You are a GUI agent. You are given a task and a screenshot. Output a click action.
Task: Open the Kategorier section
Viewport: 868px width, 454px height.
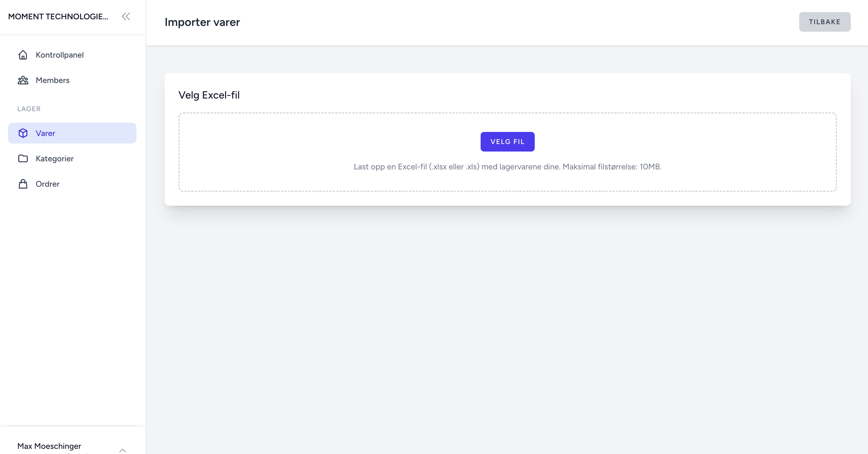tap(55, 158)
